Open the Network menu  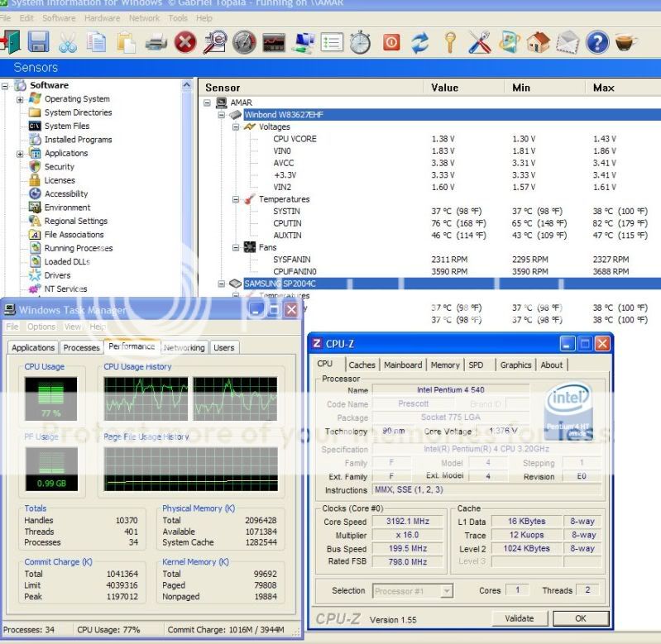144,18
